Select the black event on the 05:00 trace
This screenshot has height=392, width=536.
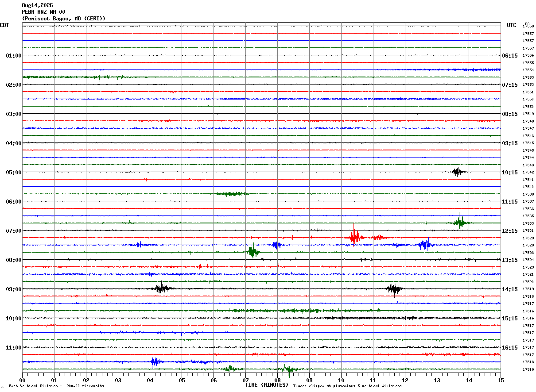click(458, 172)
